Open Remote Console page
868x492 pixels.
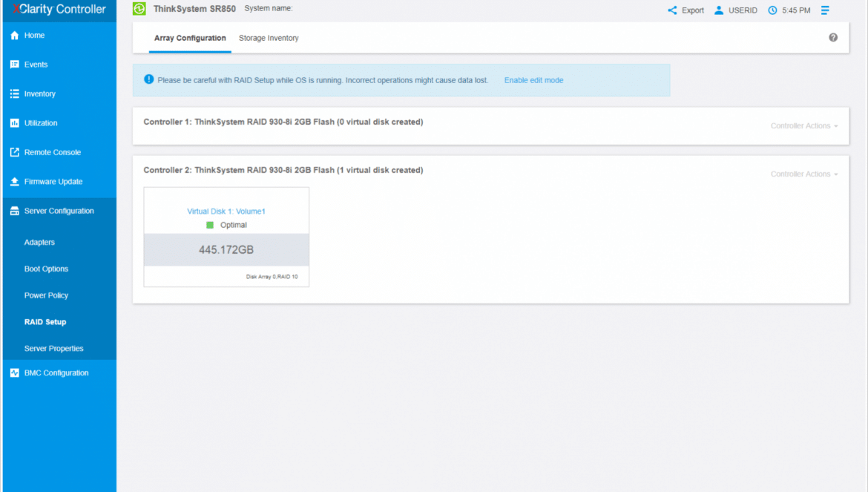tap(53, 152)
